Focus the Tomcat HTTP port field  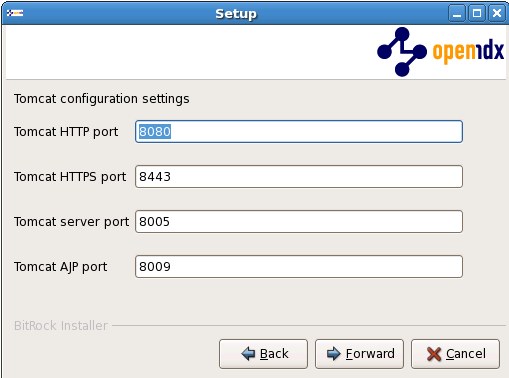[299, 132]
